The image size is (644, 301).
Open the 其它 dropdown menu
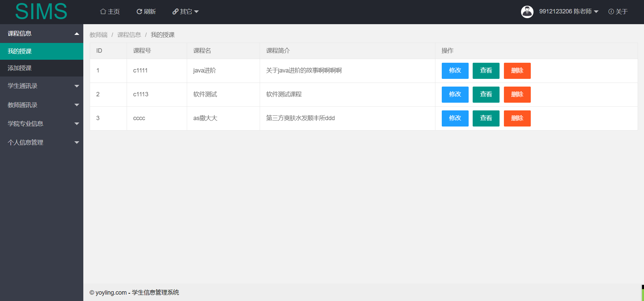click(x=185, y=12)
